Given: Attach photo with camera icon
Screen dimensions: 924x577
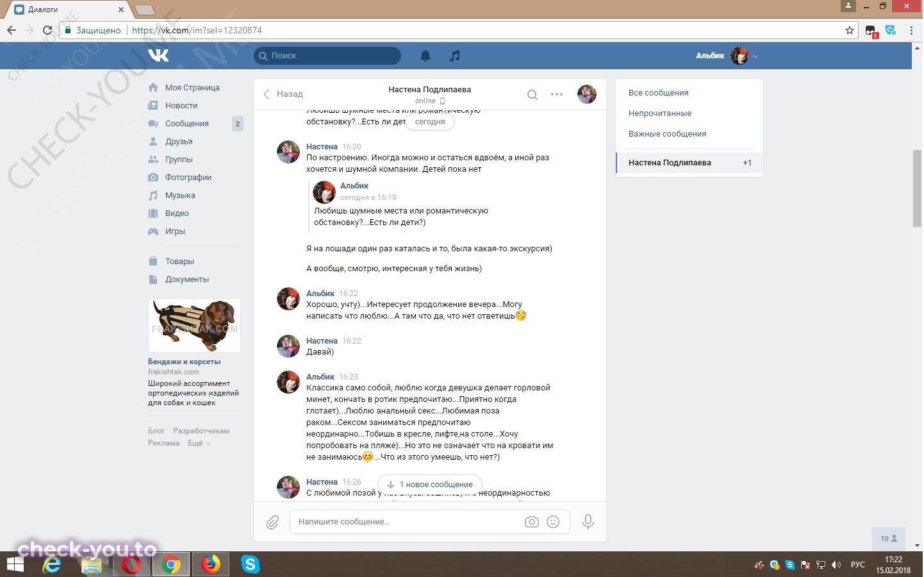Looking at the screenshot, I should tap(532, 522).
